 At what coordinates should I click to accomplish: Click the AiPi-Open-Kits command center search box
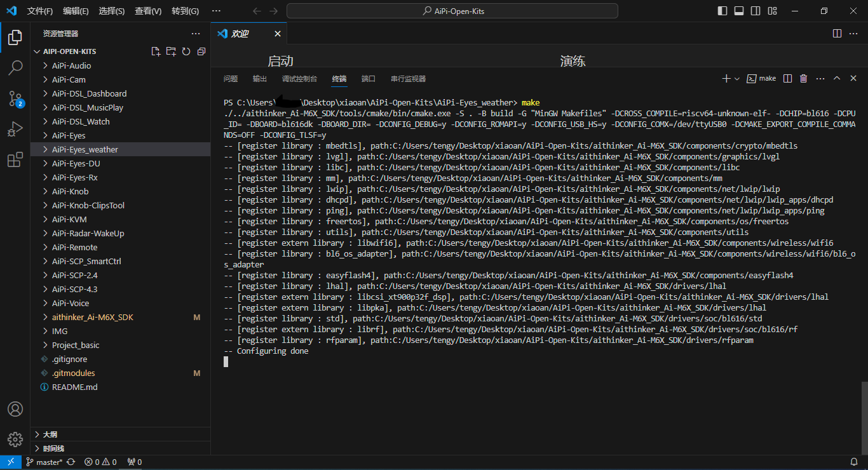452,11
